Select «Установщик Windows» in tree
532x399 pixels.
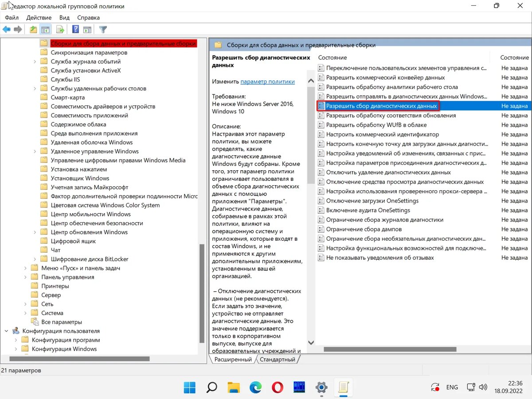[80, 178]
